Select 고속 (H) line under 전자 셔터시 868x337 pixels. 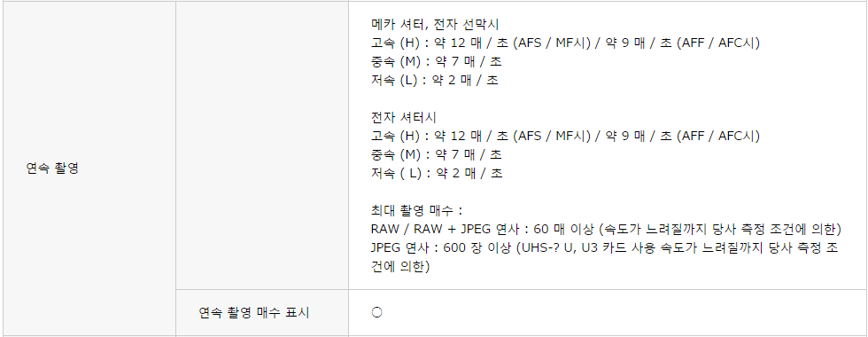[565, 136]
